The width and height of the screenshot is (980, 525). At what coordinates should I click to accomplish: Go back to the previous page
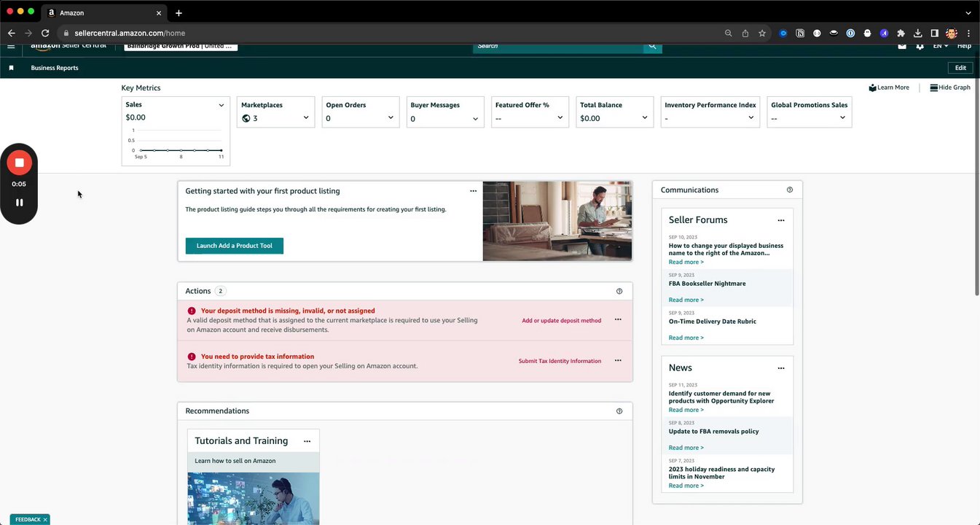click(x=11, y=33)
